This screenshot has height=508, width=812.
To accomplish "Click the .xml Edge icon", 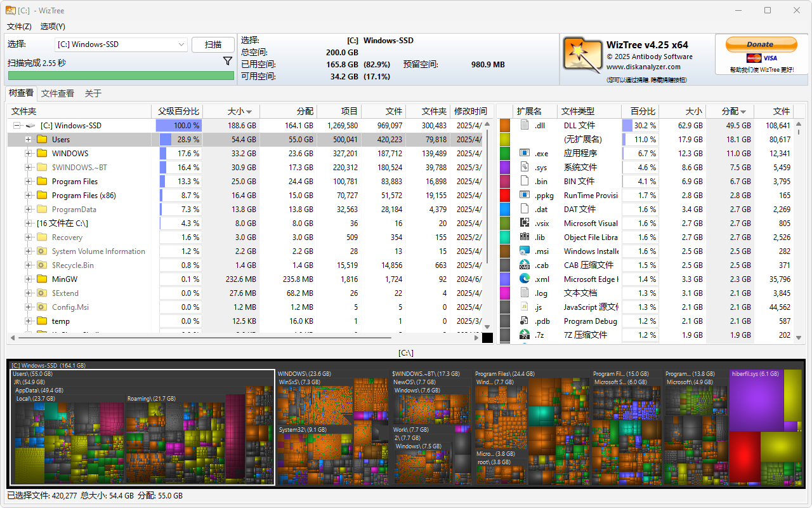I will [x=525, y=279].
